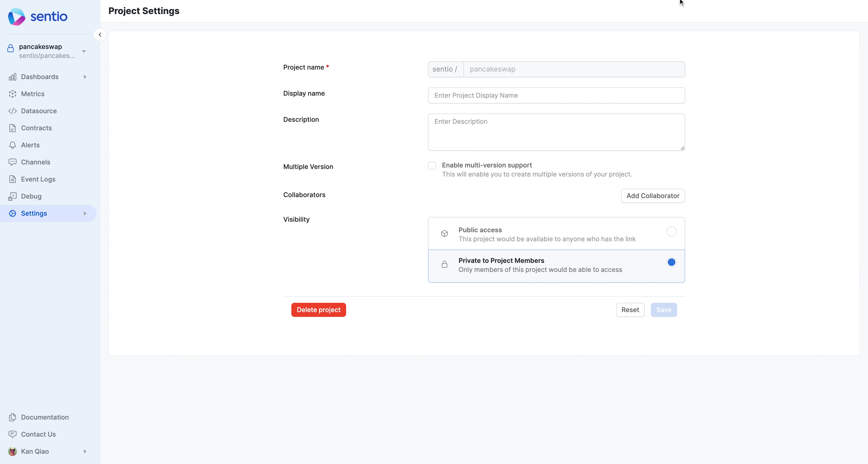868x464 pixels.
Task: Select Private to Project Members radio
Action: (x=671, y=262)
